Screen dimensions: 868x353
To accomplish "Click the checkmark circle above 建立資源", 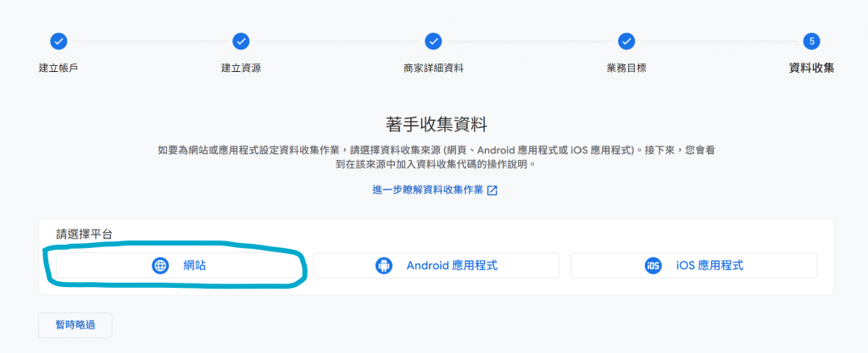I will tap(241, 41).
